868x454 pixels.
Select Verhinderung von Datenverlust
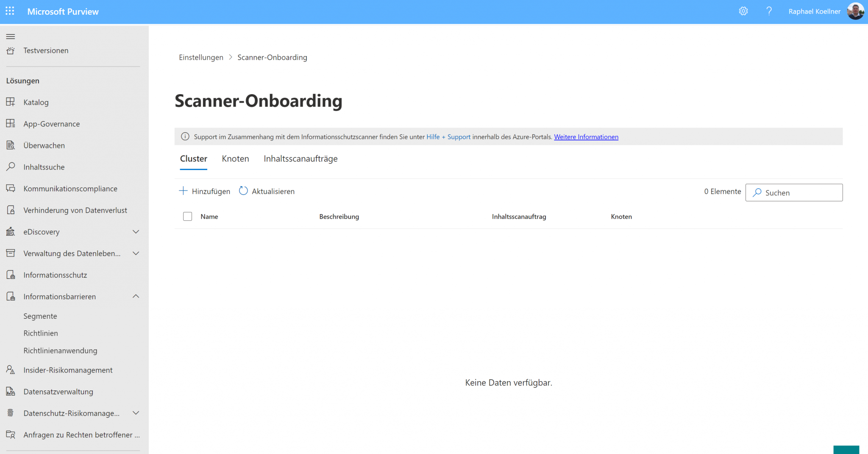point(75,210)
